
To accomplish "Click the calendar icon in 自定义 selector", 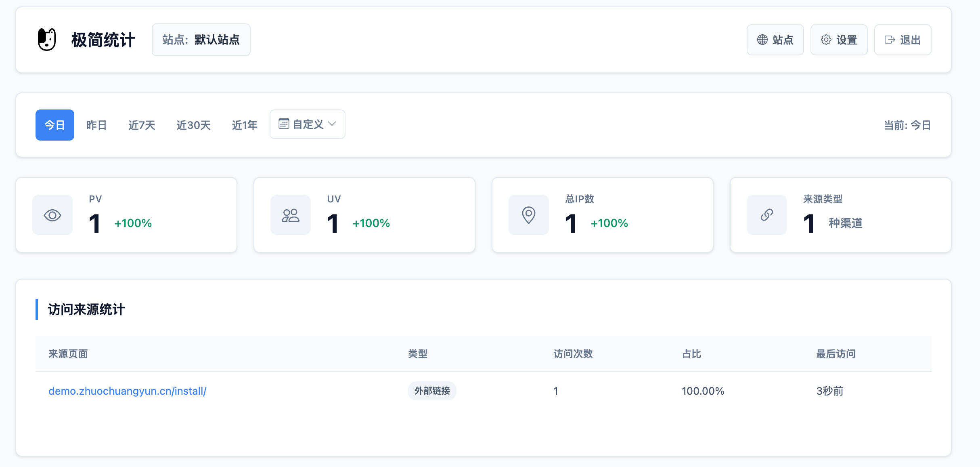I will [285, 124].
